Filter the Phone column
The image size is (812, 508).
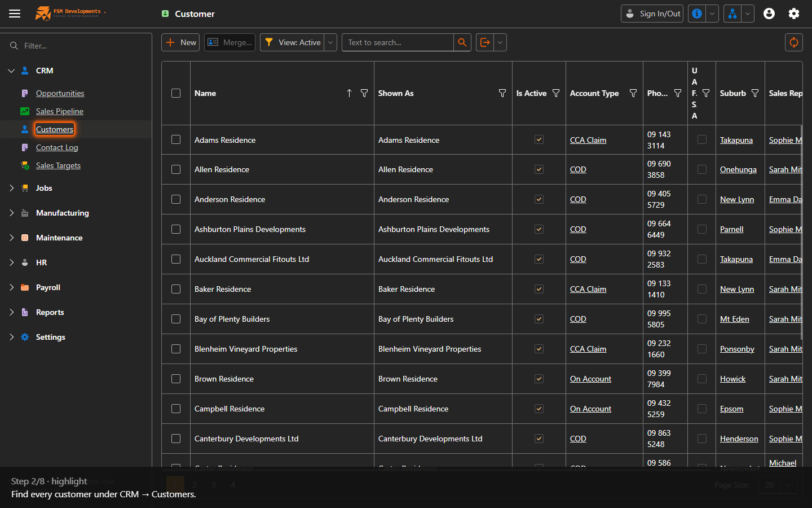678,93
